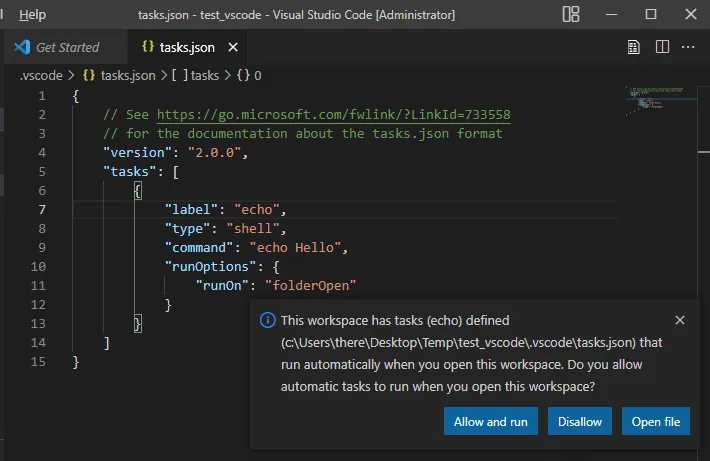Click the "runOn" key on line 11
Viewport: 710px width, 461px height.
point(222,286)
